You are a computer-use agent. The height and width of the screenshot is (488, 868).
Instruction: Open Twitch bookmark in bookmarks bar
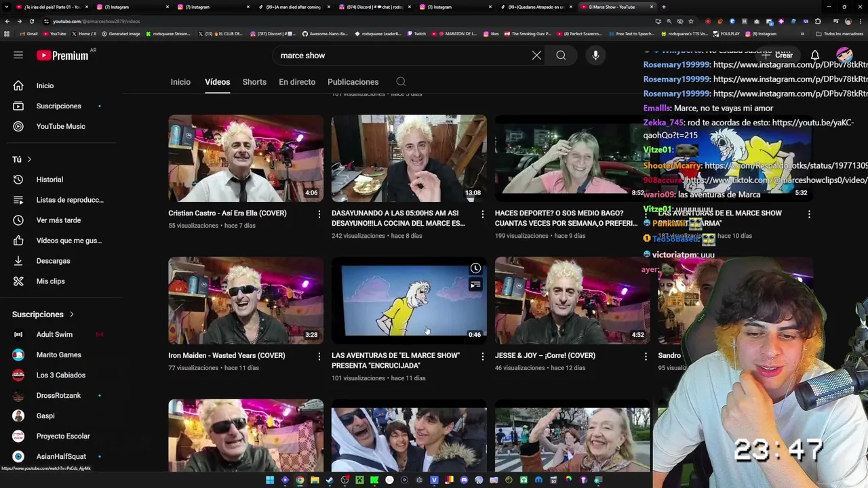click(416, 34)
